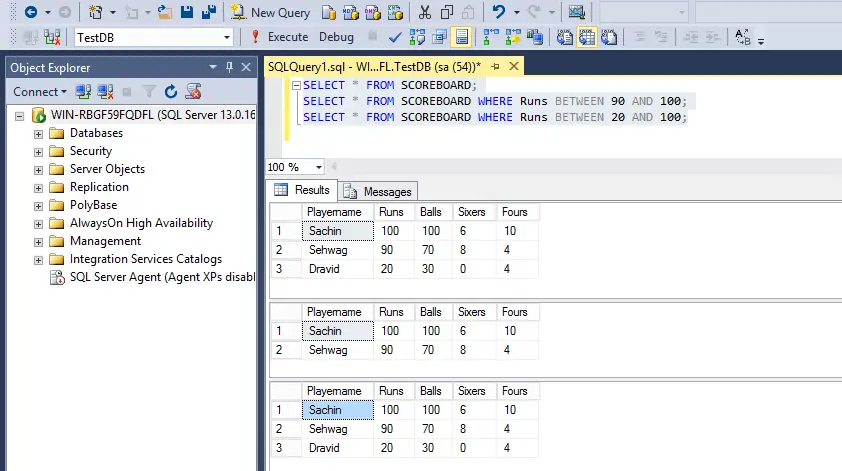Image resolution: width=842 pixels, height=471 pixels.
Task: Open the TestDB database dropdown
Action: [227, 38]
